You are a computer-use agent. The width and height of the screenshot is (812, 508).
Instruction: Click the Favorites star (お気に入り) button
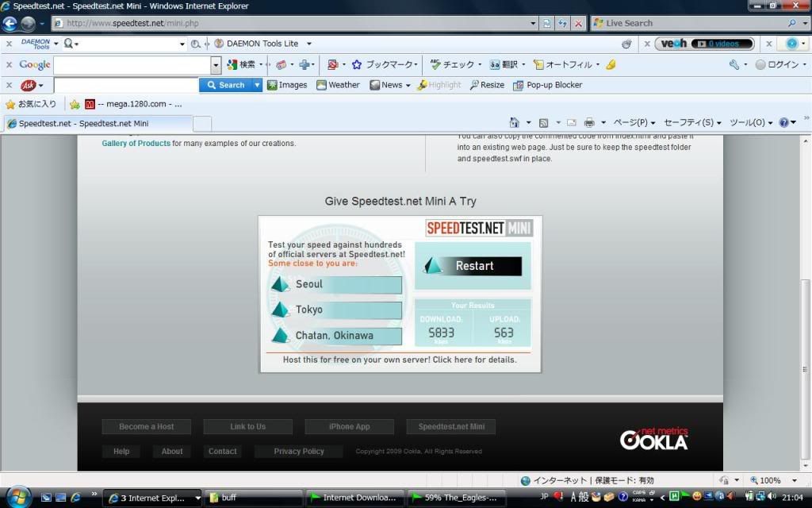(x=31, y=104)
